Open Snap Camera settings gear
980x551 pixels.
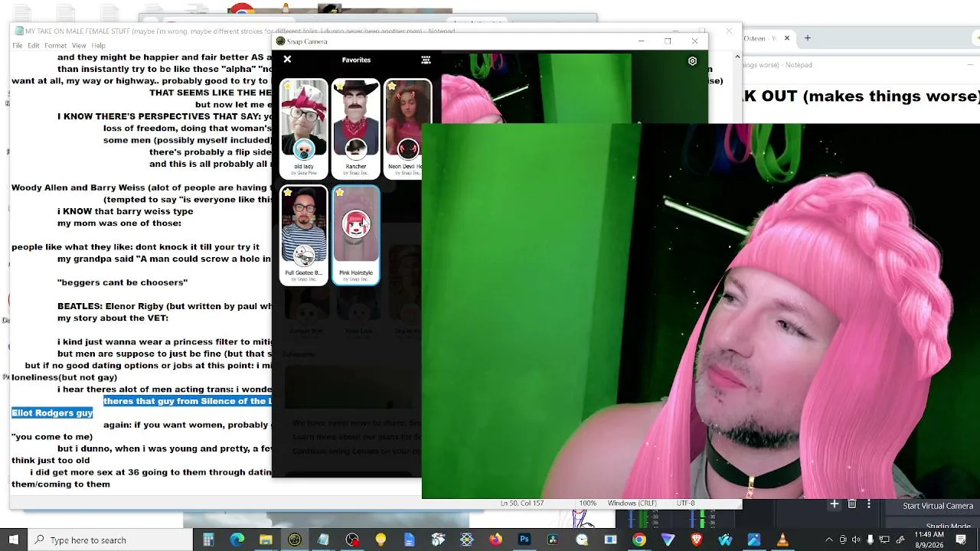(x=692, y=61)
